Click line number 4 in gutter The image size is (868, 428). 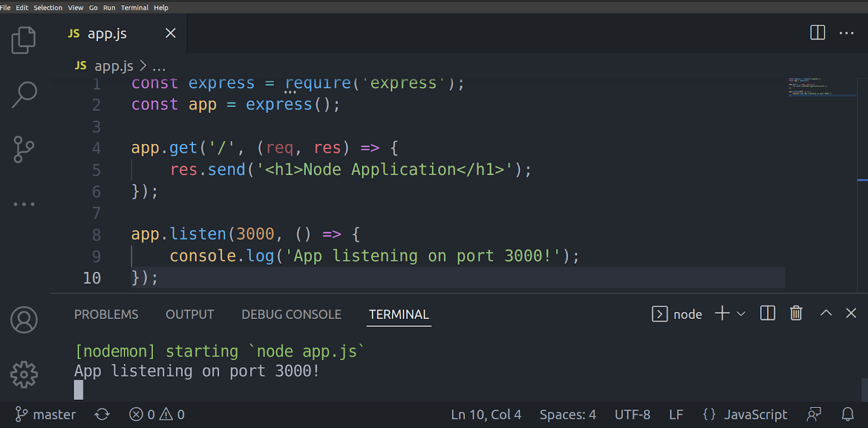tap(97, 148)
